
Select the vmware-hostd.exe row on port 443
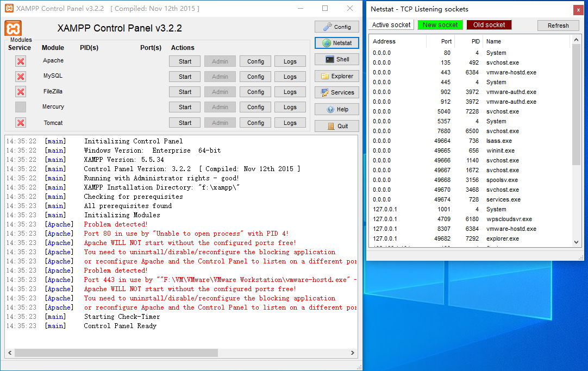(471, 72)
